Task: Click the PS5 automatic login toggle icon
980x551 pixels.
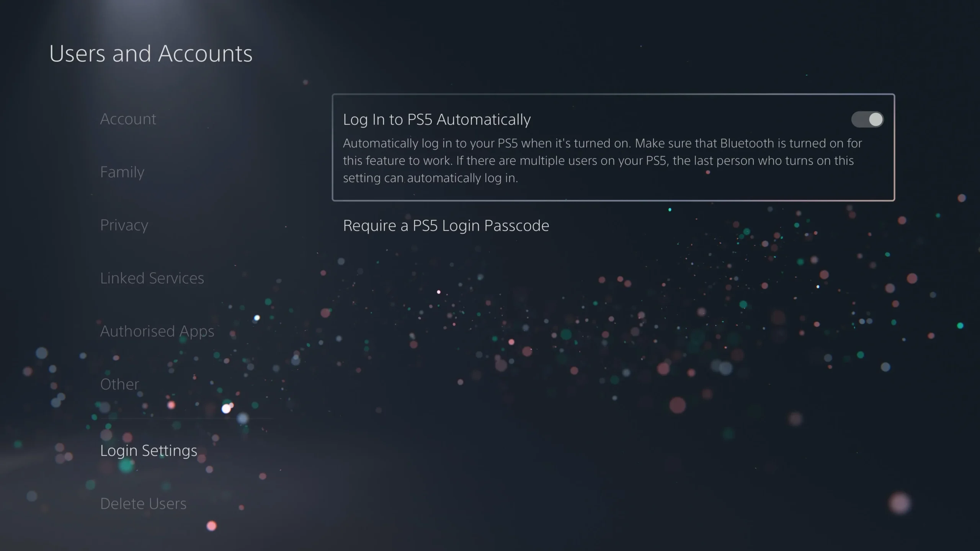Action: [x=867, y=119]
